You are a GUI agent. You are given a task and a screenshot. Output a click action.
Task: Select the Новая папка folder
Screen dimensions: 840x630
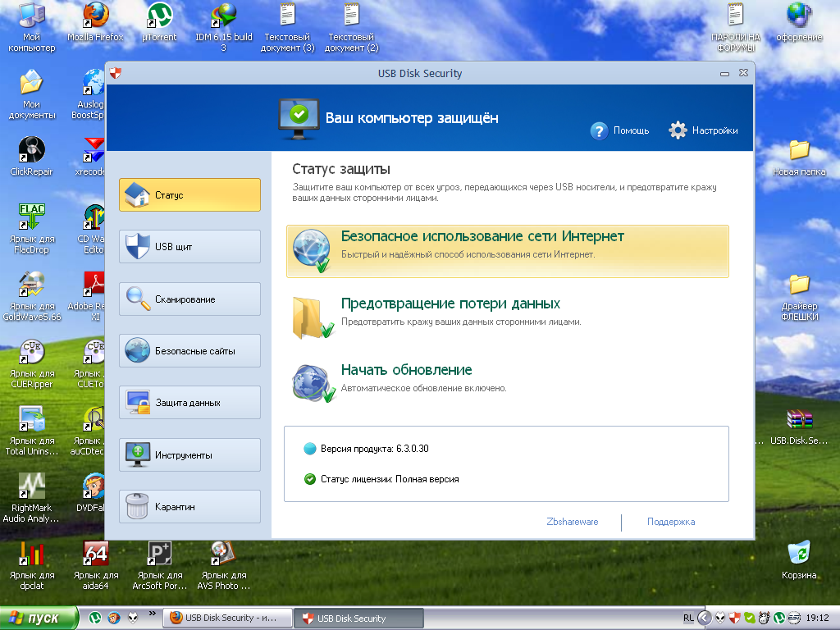pyautogui.click(x=799, y=157)
